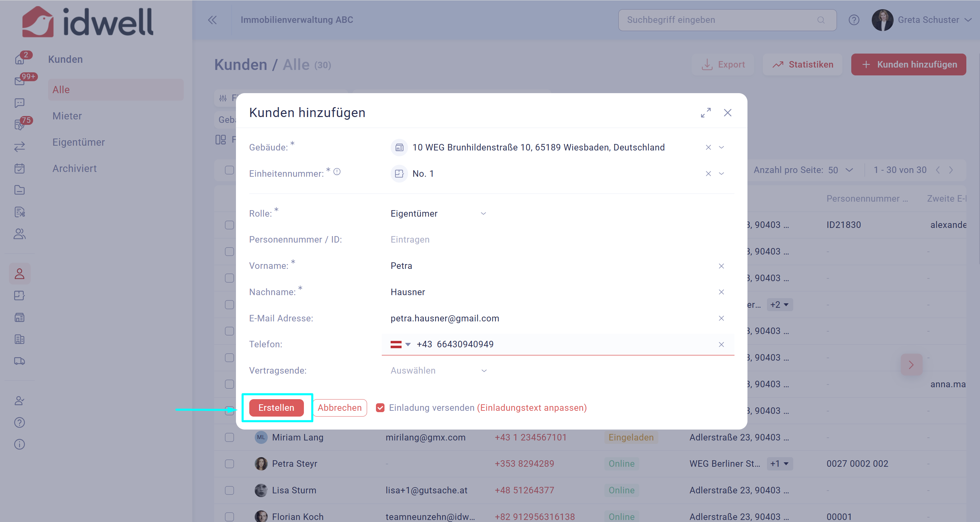980x522 pixels.
Task: Open the contacts group sidebar icon
Action: (20, 234)
